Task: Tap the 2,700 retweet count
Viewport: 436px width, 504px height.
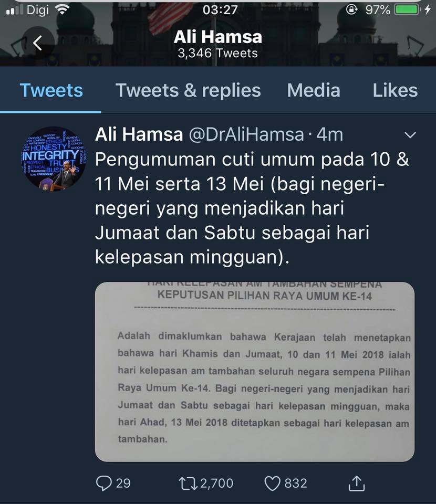Action: tap(217, 484)
